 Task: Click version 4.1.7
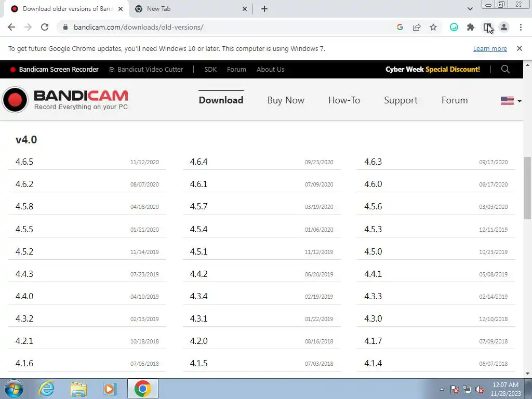pos(373,341)
